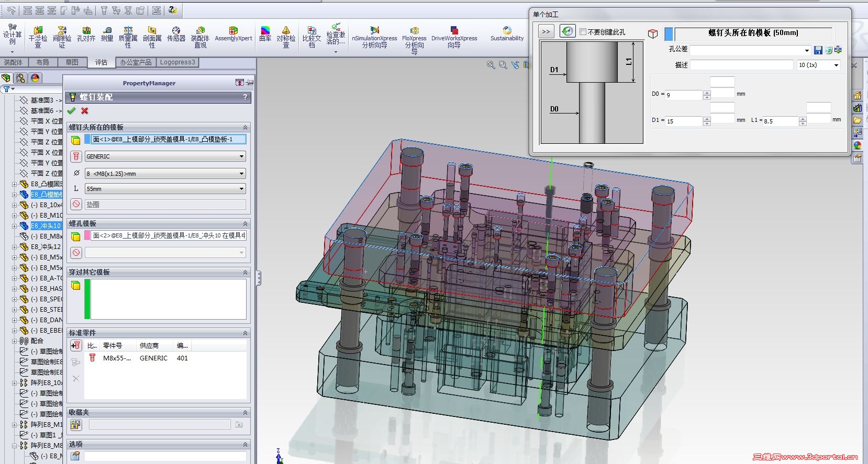Click the add standard part icon in 标准零件
868x464 pixels.
click(76, 345)
